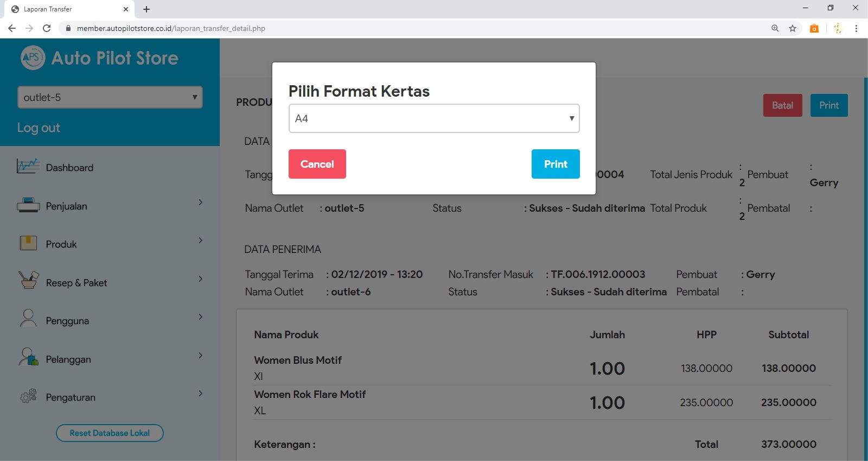The width and height of the screenshot is (868, 461).
Task: Click the Resep & Paket mortar icon
Action: click(28, 281)
